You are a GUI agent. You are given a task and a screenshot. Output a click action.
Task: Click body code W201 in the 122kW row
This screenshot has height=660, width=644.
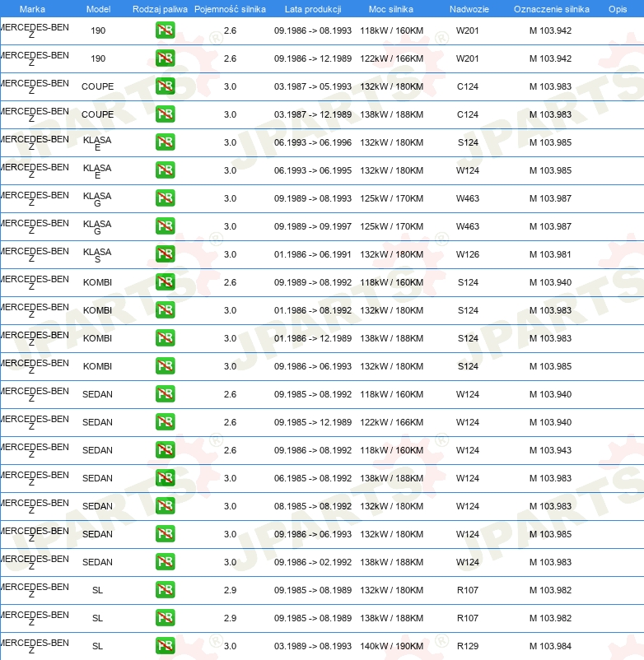coord(468,58)
